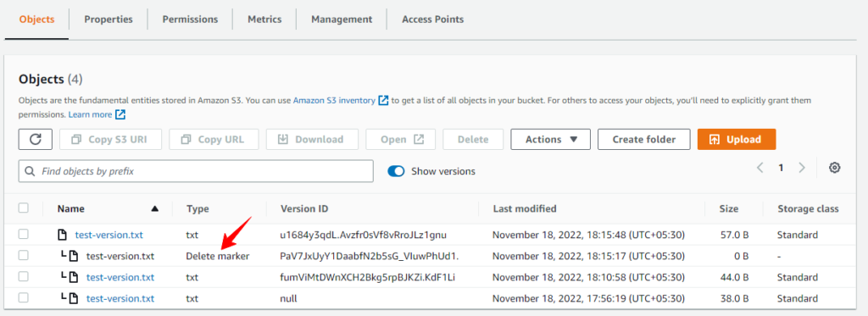Viewport: 868px width, 316px height.
Task: Click the orange Upload button
Action: pos(737,140)
